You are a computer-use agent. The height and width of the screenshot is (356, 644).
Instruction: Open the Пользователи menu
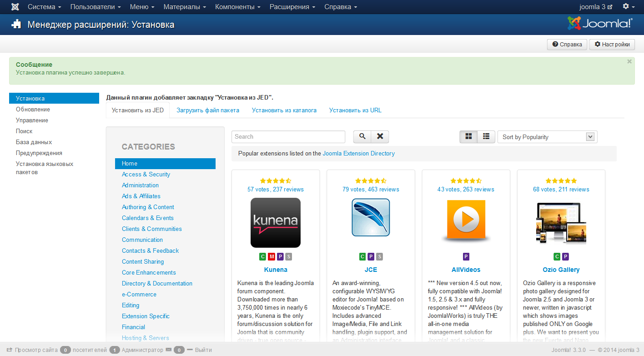pyautogui.click(x=96, y=7)
